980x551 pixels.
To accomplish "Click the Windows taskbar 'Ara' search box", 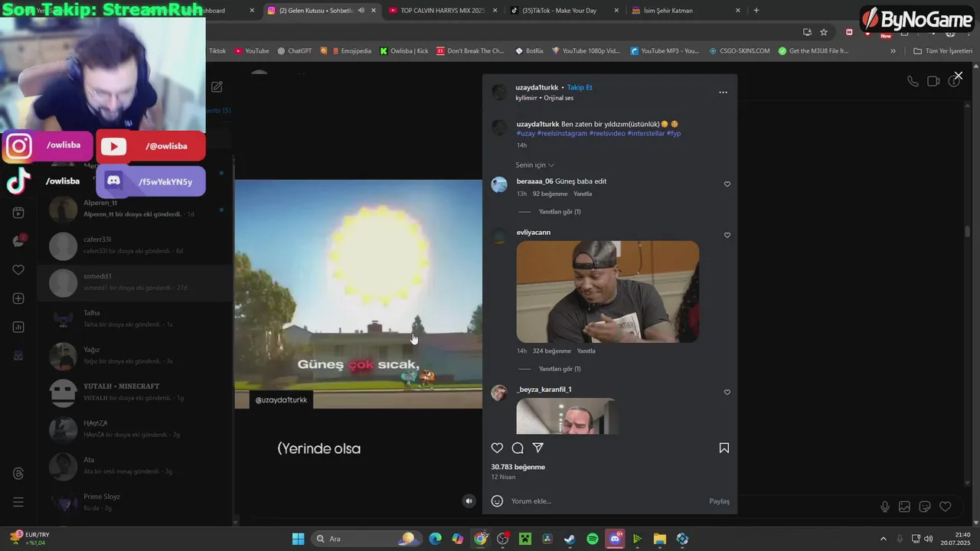I will [365, 539].
